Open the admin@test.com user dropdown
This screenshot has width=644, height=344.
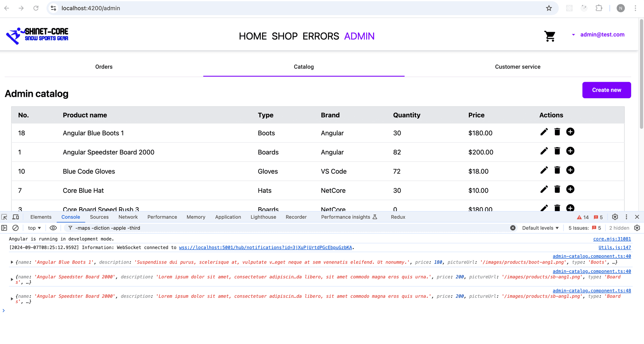tap(598, 34)
